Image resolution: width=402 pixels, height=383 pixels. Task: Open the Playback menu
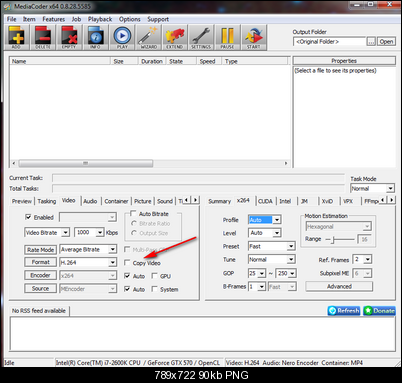coord(100,19)
